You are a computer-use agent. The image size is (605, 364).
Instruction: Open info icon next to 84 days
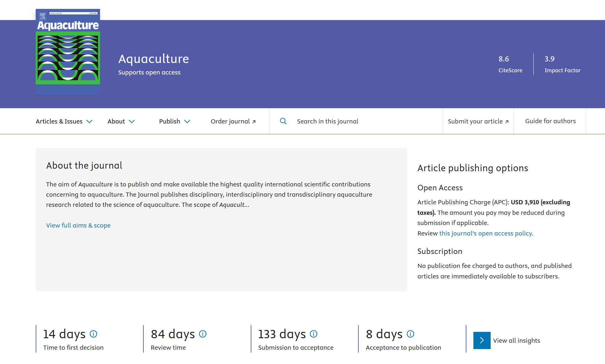click(x=203, y=334)
